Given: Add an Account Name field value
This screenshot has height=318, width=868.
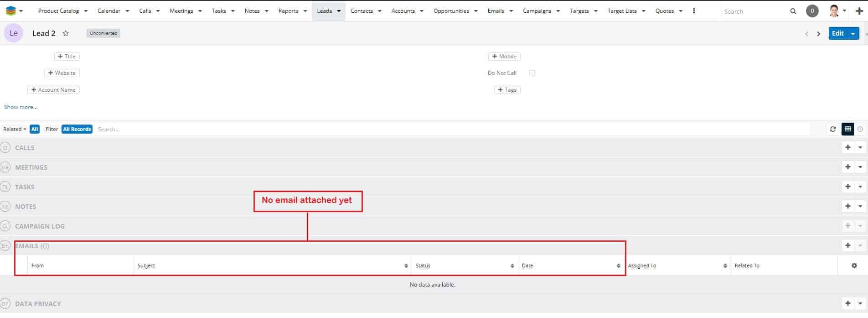Looking at the screenshot, I should (54, 90).
